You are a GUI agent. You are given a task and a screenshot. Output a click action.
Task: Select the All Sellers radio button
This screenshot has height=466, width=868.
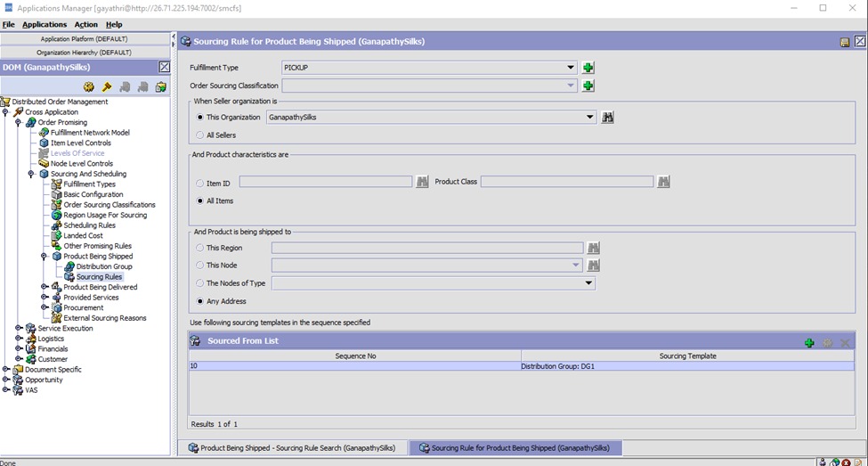[199, 135]
